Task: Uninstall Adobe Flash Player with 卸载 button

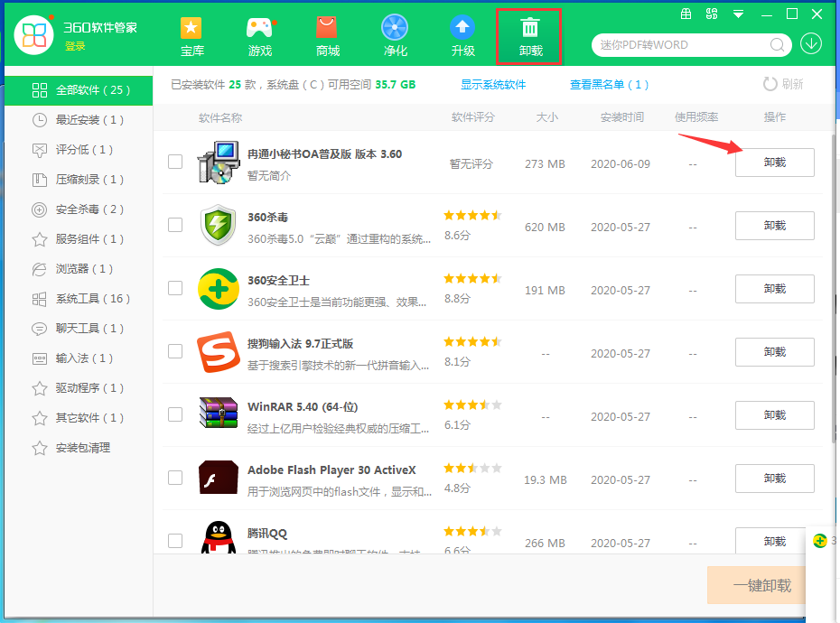Action: (775, 479)
